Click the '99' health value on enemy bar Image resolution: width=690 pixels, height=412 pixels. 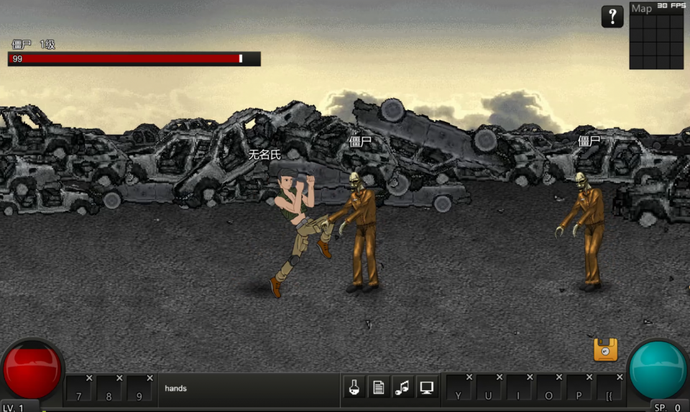tap(18, 59)
